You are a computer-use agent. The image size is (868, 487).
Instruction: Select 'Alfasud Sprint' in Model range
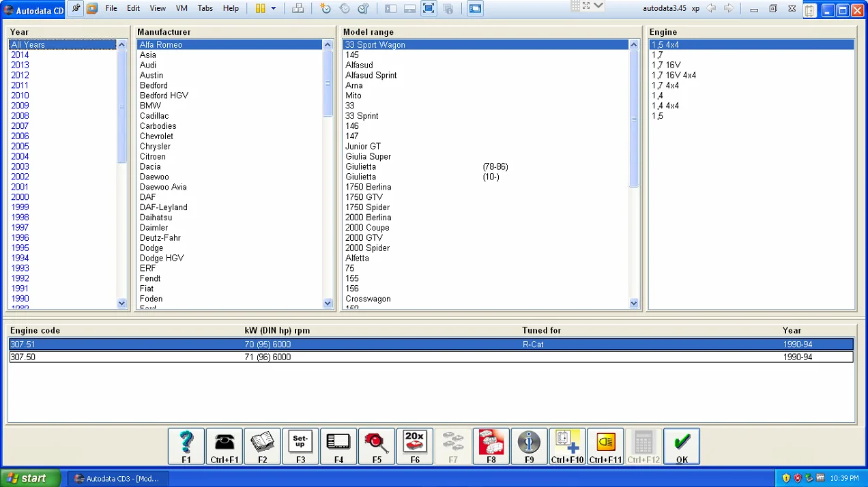pyautogui.click(x=371, y=76)
